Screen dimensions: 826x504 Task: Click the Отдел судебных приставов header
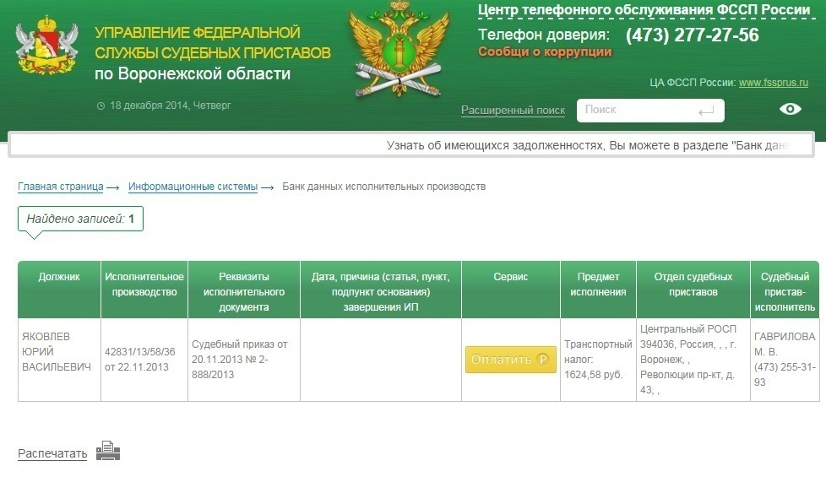coord(693,289)
